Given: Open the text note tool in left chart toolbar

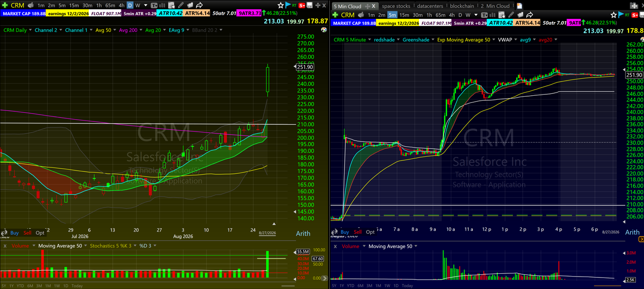Looking at the screenshot, I should pyautogui.click(x=154, y=5).
